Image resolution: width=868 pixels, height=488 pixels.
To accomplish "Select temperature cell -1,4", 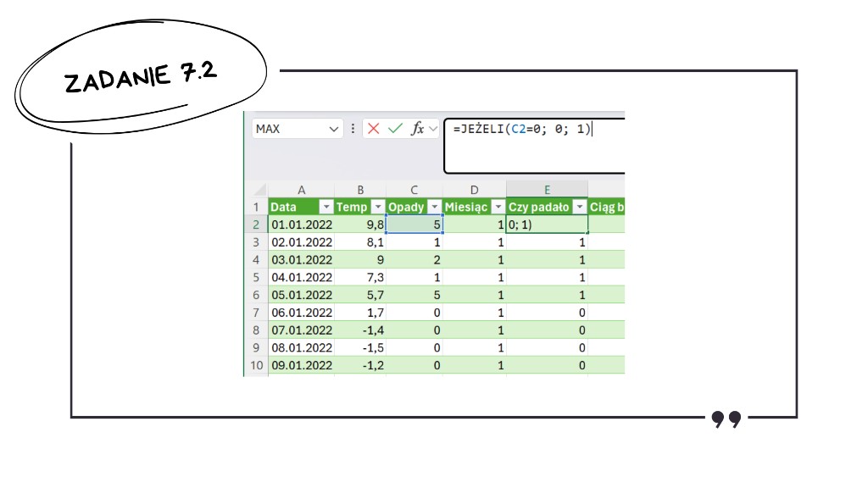I will [x=360, y=330].
